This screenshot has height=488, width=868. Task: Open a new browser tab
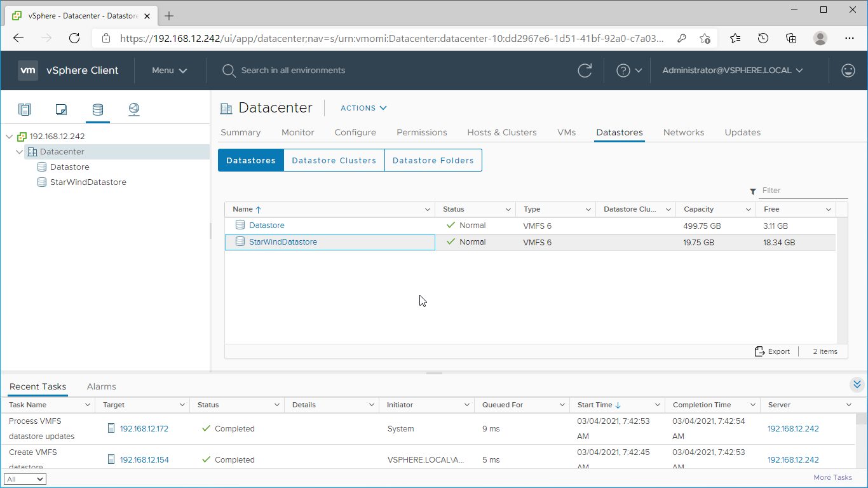[169, 16]
